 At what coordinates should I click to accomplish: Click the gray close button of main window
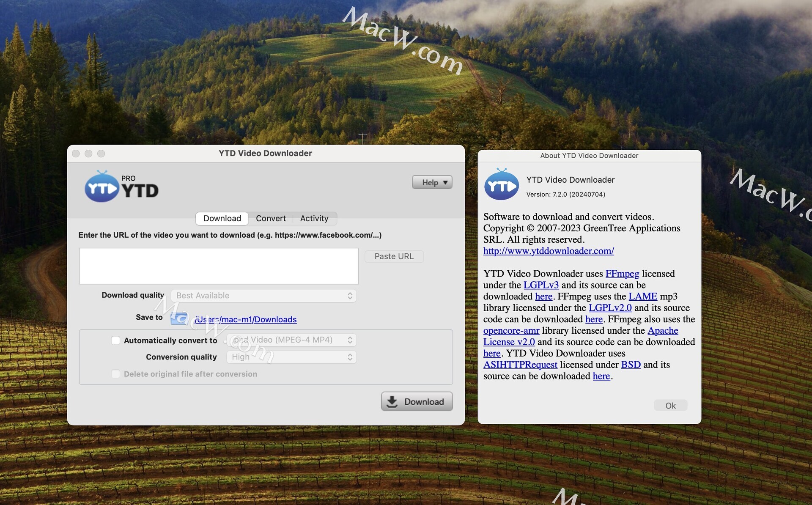pyautogui.click(x=76, y=154)
